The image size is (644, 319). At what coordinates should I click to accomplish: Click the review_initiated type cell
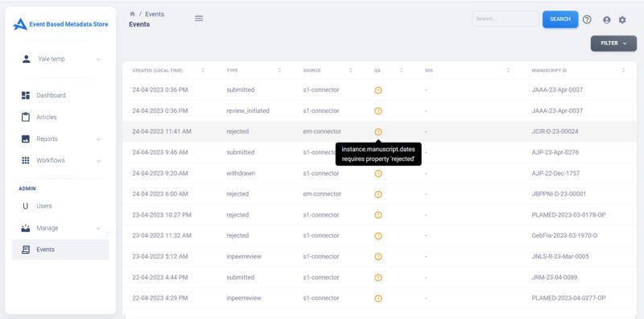pyautogui.click(x=248, y=110)
